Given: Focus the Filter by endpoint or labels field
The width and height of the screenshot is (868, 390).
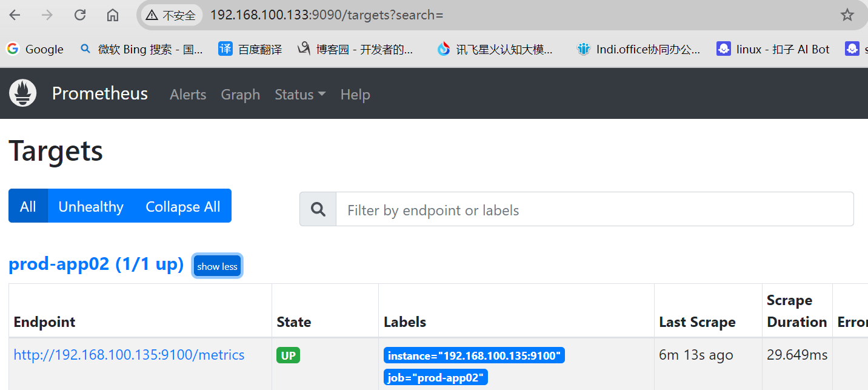Looking at the screenshot, I should pos(594,210).
